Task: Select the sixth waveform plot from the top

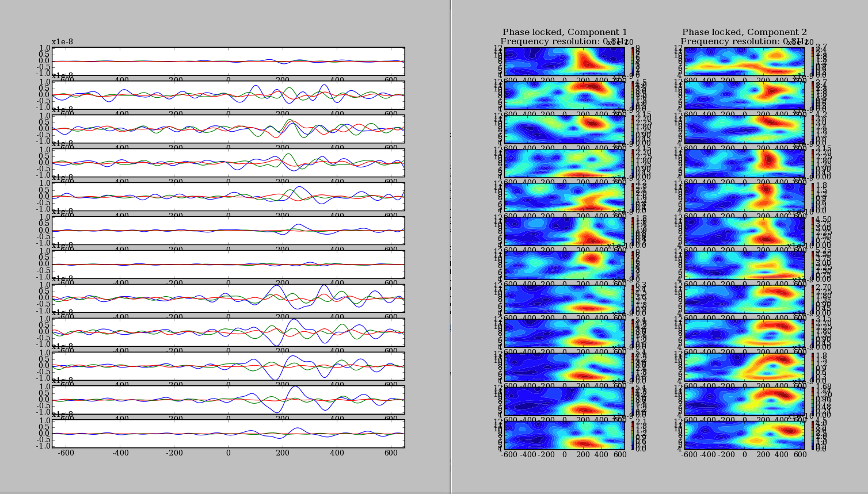Action: pos(228,231)
